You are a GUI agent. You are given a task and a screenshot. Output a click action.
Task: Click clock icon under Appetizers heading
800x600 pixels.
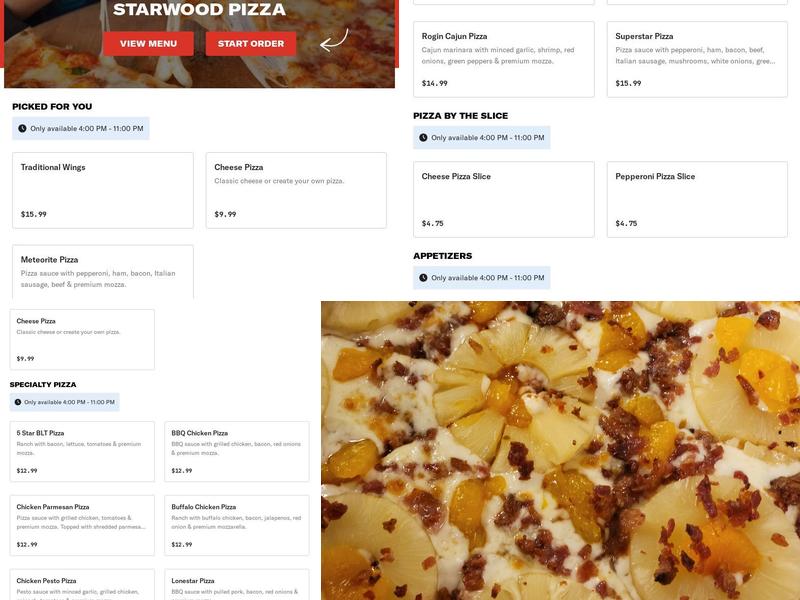click(423, 278)
